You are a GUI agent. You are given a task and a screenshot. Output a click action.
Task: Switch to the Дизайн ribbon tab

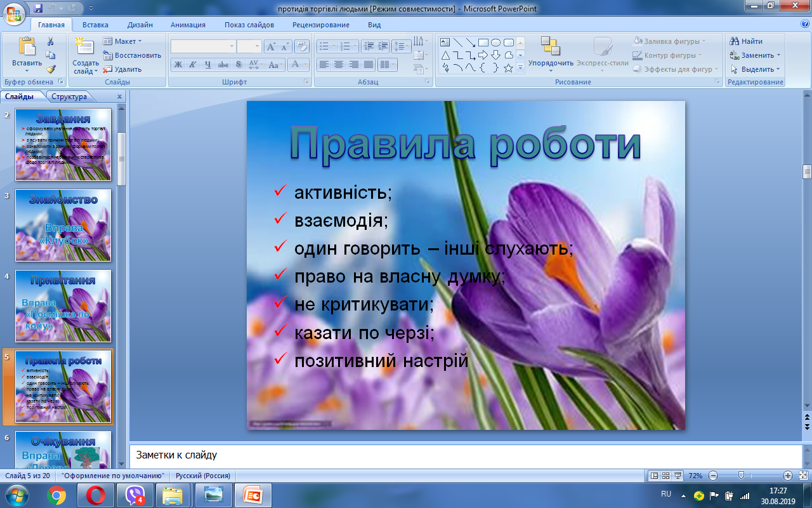[140, 25]
